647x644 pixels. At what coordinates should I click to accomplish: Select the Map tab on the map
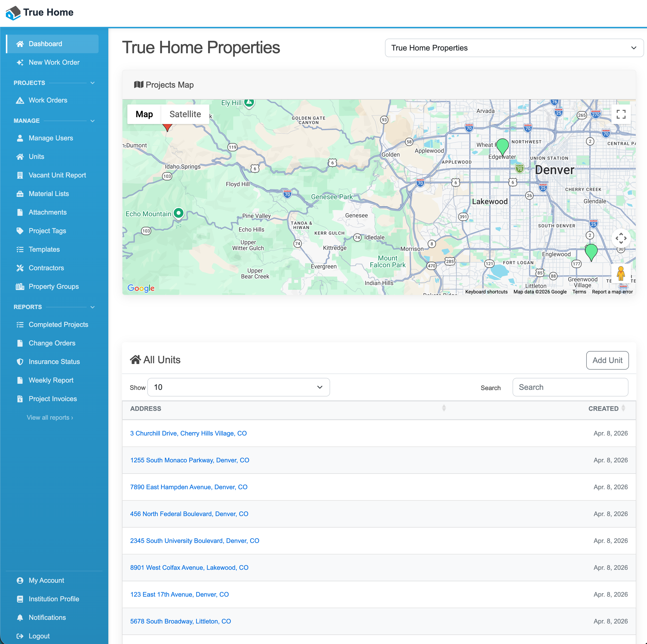tap(144, 114)
